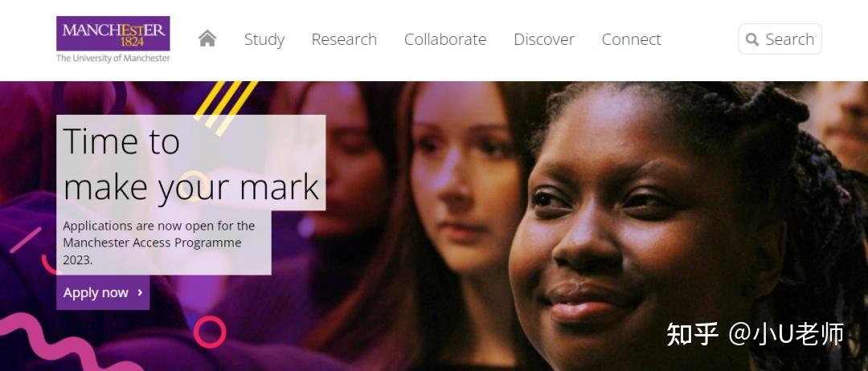868x371 pixels.
Task: Focus the Search input field
Action: tap(780, 39)
